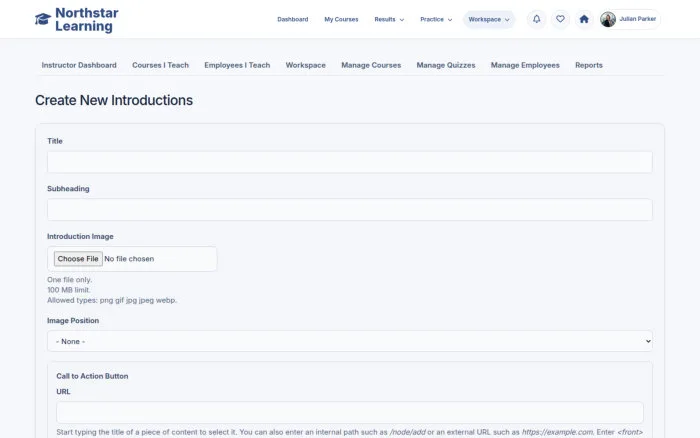Focus the Title input field
The width and height of the screenshot is (700, 438).
[x=350, y=162]
